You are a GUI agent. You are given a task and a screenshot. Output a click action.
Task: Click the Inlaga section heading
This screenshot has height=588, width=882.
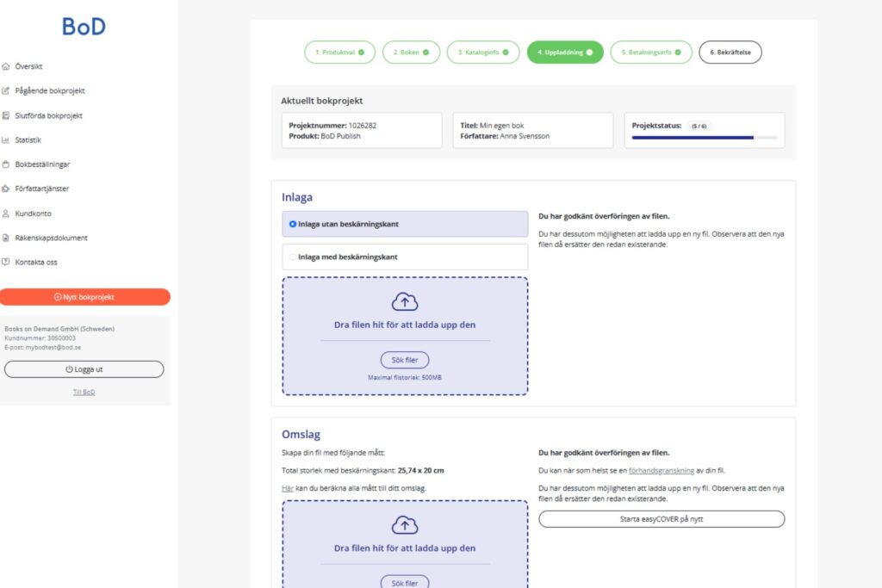297,197
